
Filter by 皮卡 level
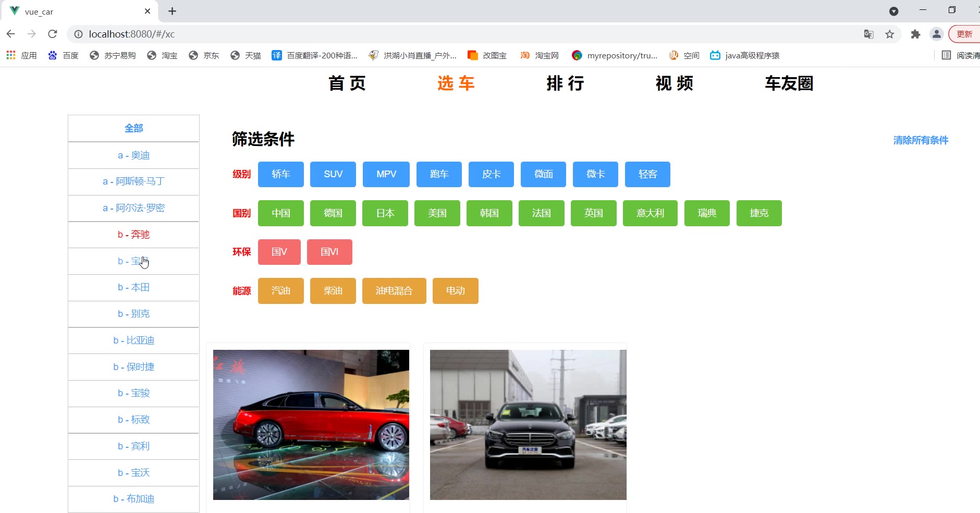(x=491, y=174)
